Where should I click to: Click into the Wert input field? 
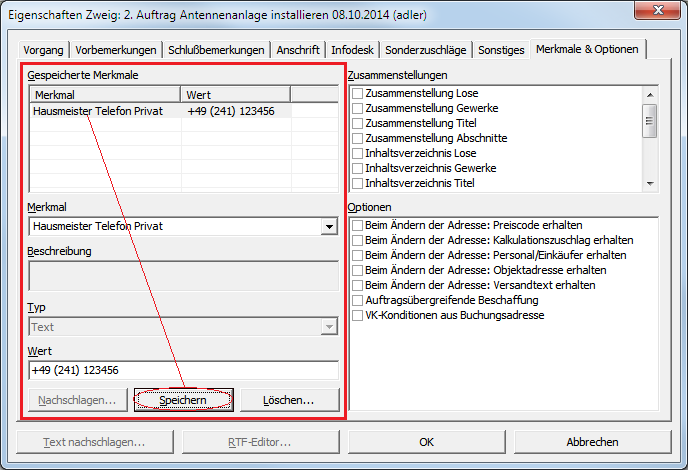(x=184, y=370)
